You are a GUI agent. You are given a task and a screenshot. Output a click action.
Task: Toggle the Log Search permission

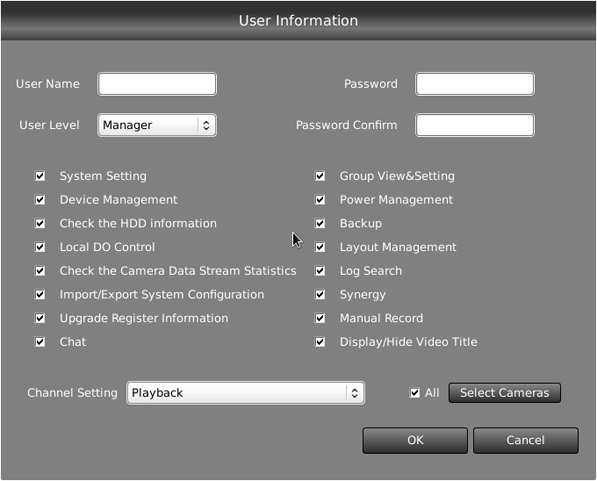coord(320,271)
